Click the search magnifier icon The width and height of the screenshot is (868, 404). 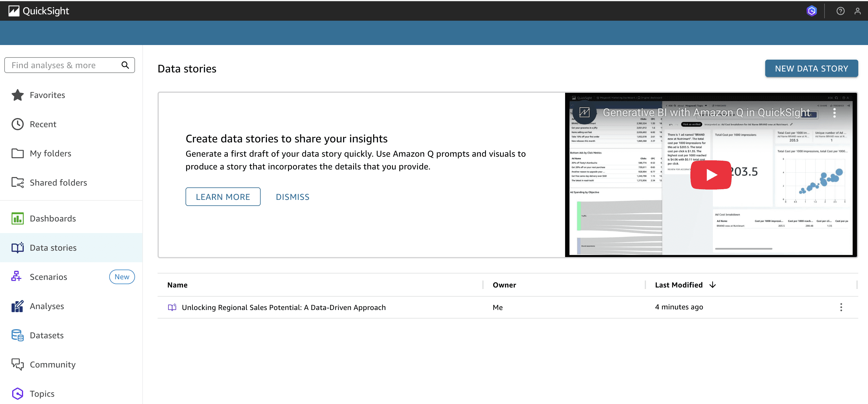(x=125, y=65)
